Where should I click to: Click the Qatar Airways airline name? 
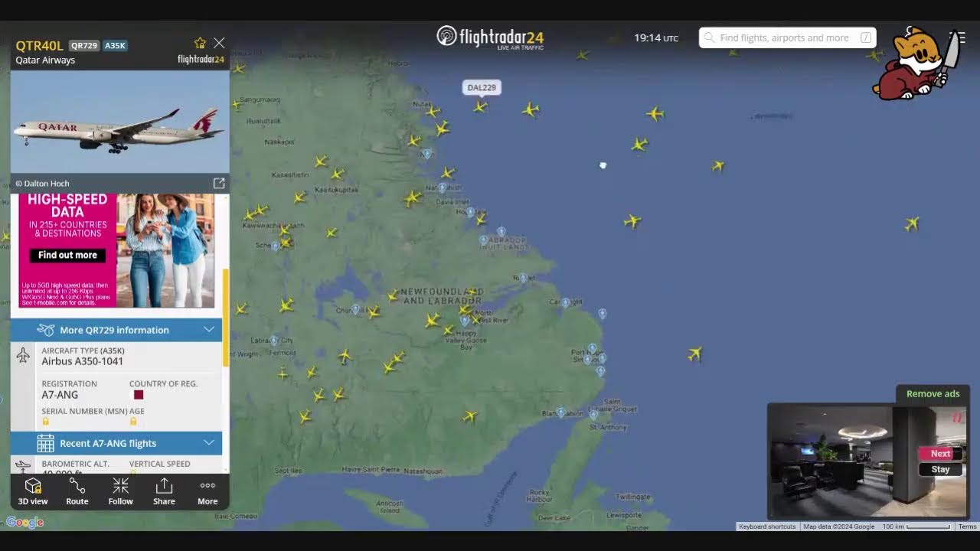pos(45,60)
